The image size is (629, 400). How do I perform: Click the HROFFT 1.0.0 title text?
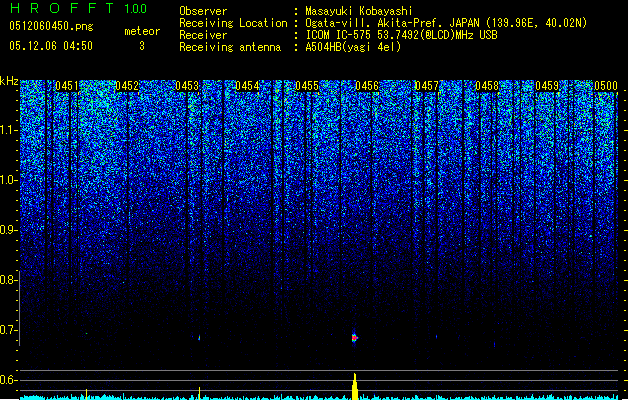pyautogui.click(x=79, y=8)
